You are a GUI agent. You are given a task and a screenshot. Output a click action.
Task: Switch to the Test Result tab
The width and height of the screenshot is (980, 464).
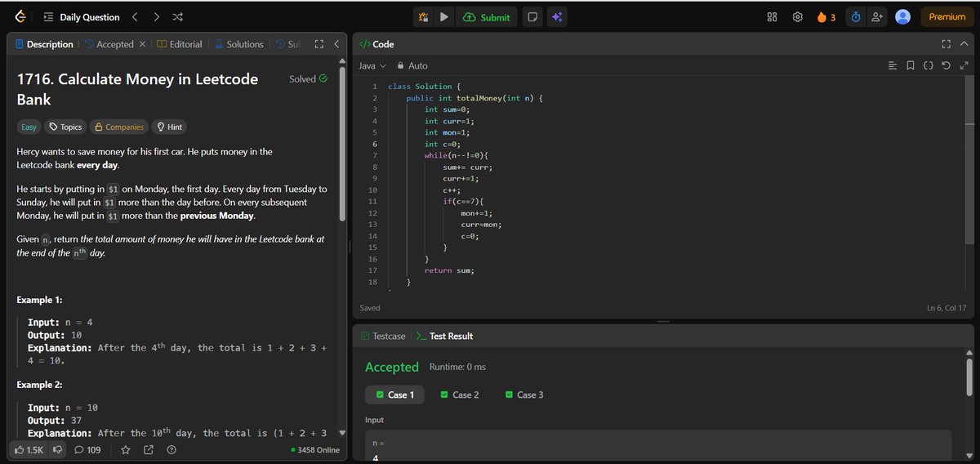tap(444, 336)
